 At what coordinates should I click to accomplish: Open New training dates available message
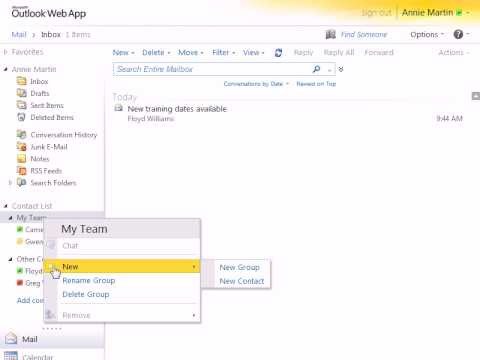[177, 109]
